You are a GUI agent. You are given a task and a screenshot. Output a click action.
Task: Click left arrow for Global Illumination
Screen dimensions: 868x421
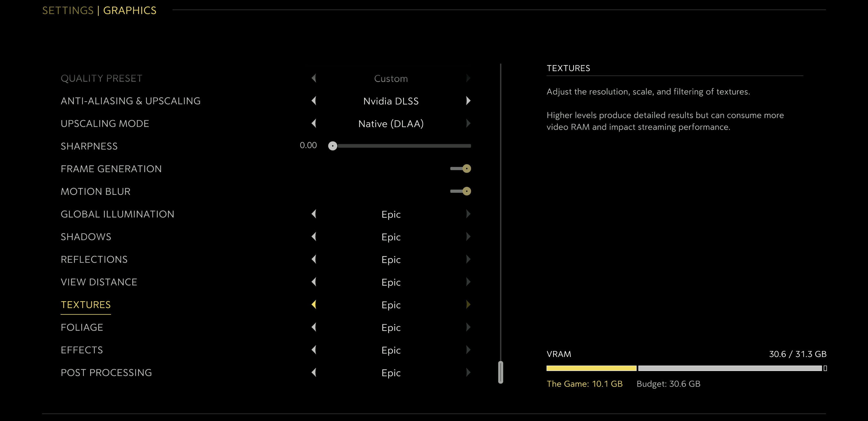pyautogui.click(x=314, y=214)
